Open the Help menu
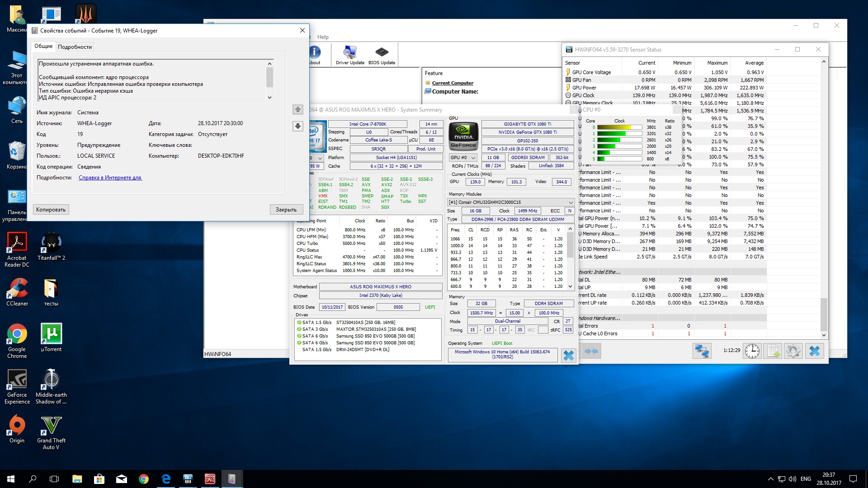This screenshot has height=488, width=868. pyautogui.click(x=323, y=37)
